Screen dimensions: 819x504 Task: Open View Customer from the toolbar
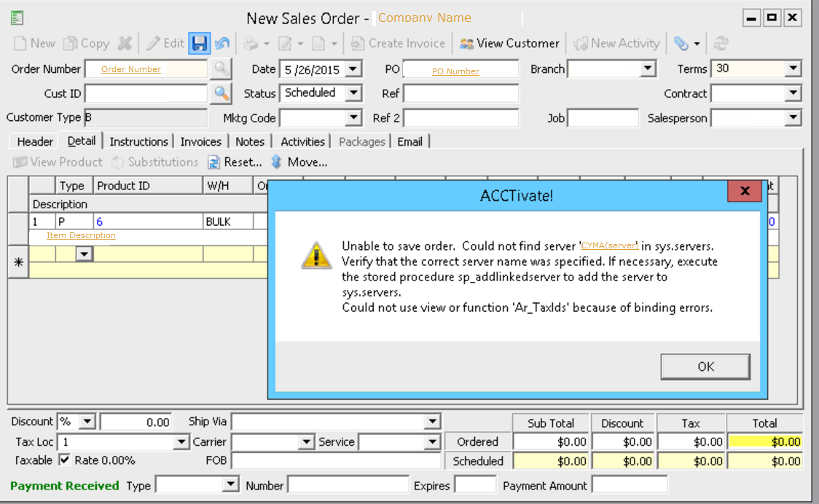(x=509, y=44)
